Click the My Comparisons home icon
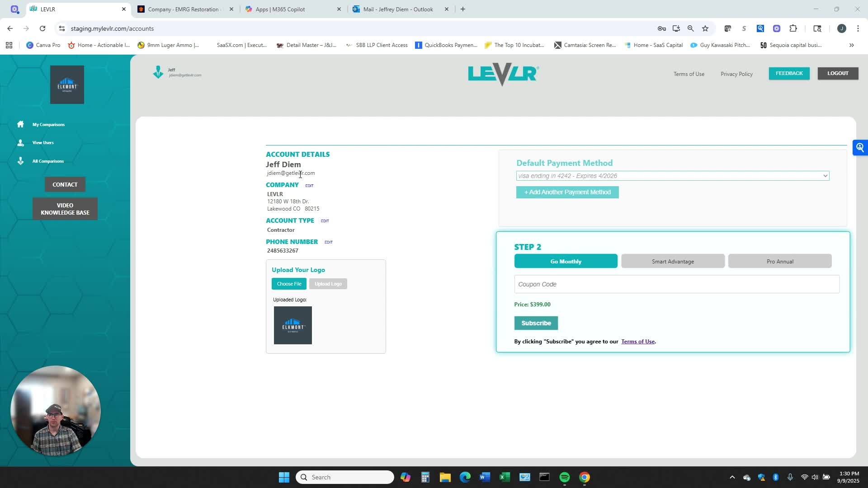868x488 pixels. click(x=20, y=124)
